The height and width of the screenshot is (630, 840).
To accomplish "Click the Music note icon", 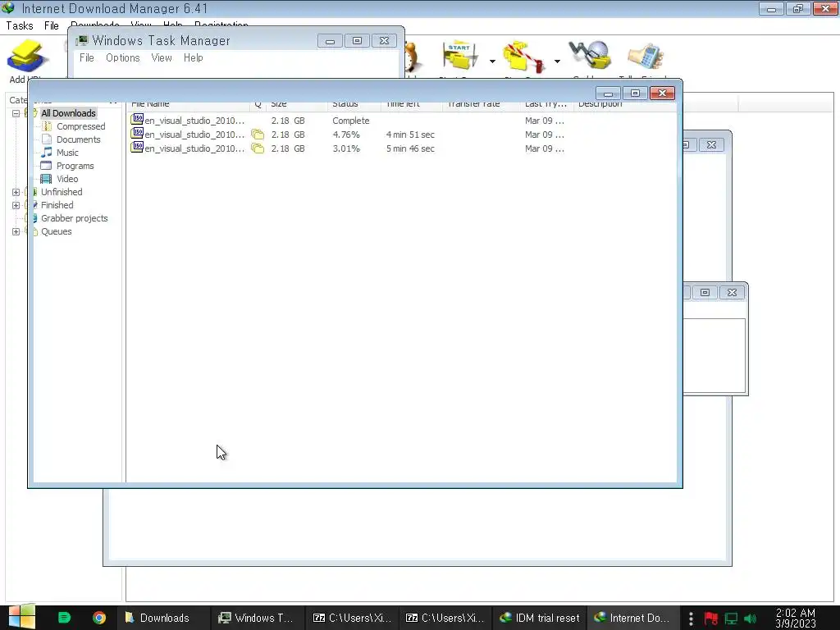I will pos(47,153).
